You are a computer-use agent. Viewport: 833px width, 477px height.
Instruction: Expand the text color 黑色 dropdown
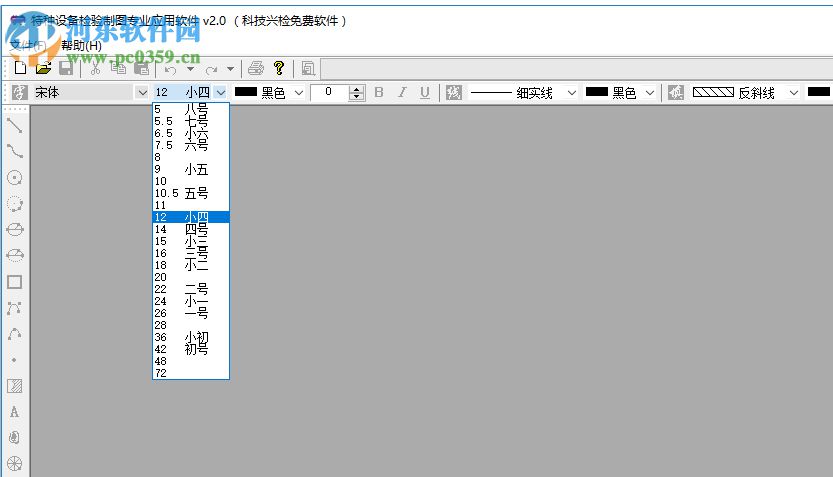299,92
